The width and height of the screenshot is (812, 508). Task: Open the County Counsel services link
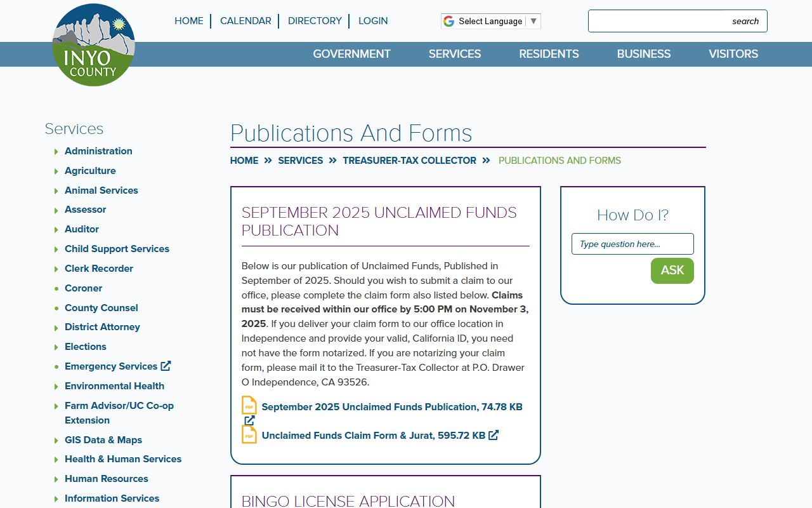point(101,308)
